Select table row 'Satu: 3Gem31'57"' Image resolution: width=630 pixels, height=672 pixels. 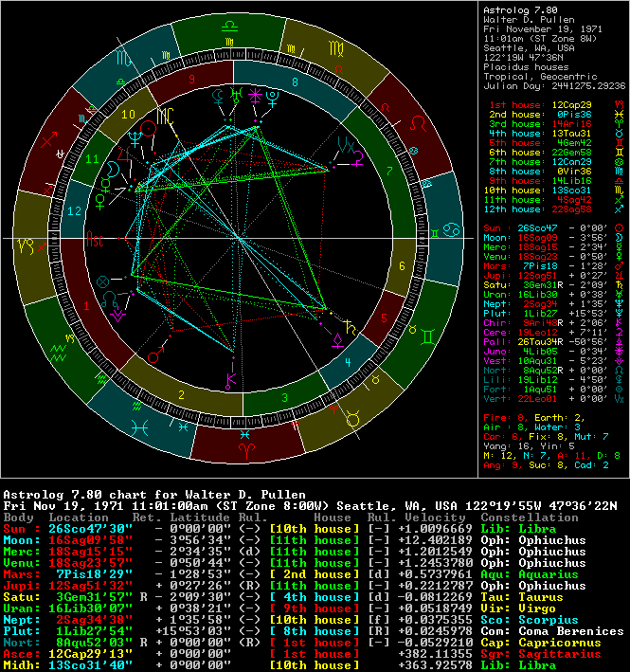[x=283, y=597]
